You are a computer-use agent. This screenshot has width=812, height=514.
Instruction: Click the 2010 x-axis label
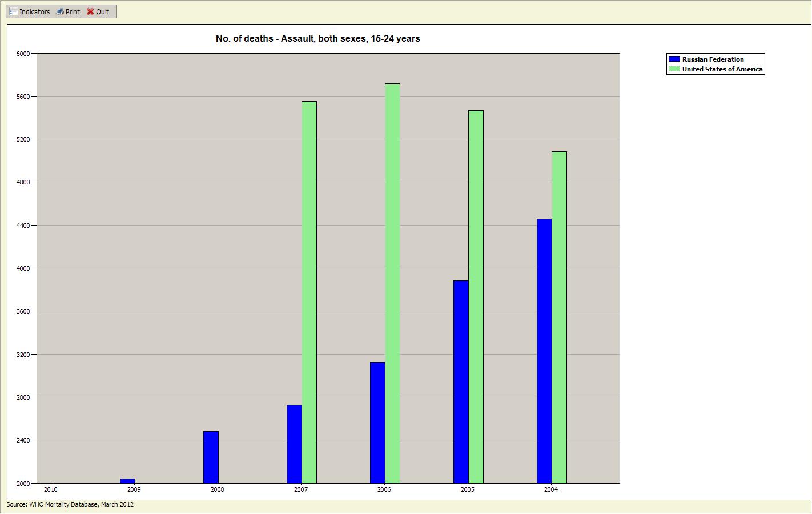pos(51,490)
